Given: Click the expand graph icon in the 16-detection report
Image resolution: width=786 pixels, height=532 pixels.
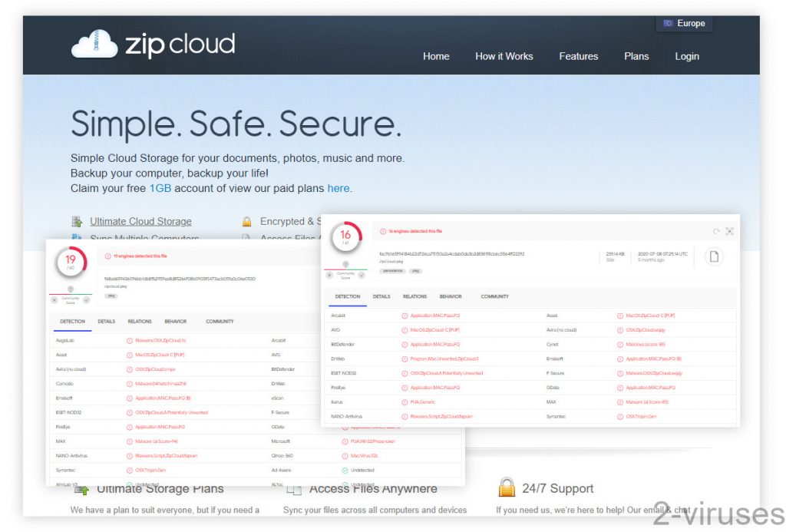Looking at the screenshot, I should coord(729,231).
